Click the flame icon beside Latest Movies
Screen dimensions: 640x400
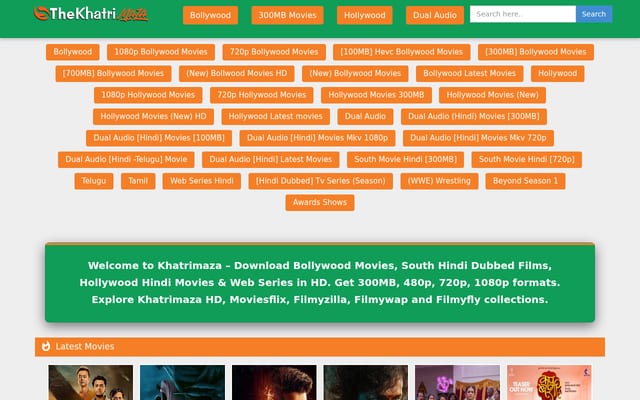(x=46, y=346)
